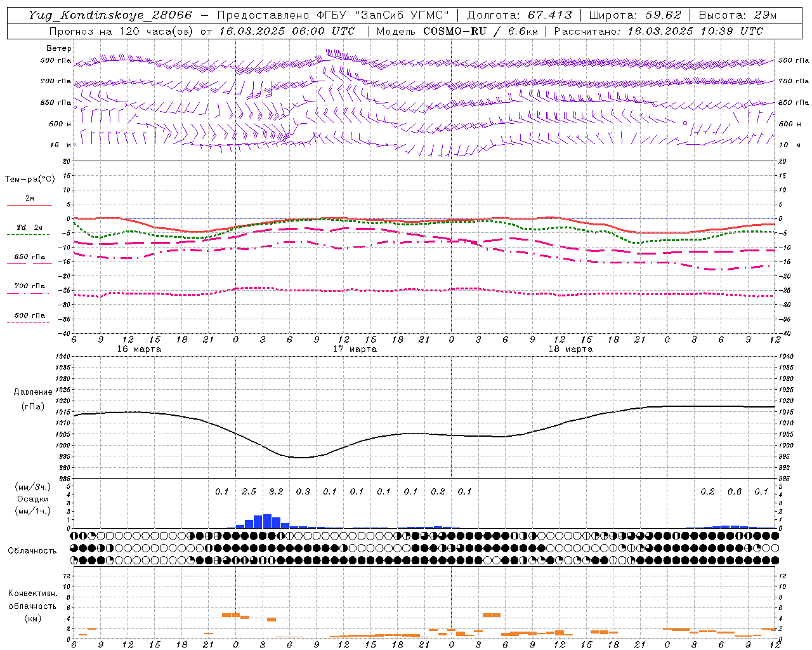Click the (мм/1ч.) precipitation unit label
The width and height of the screenshot is (812, 650).
click(x=32, y=511)
